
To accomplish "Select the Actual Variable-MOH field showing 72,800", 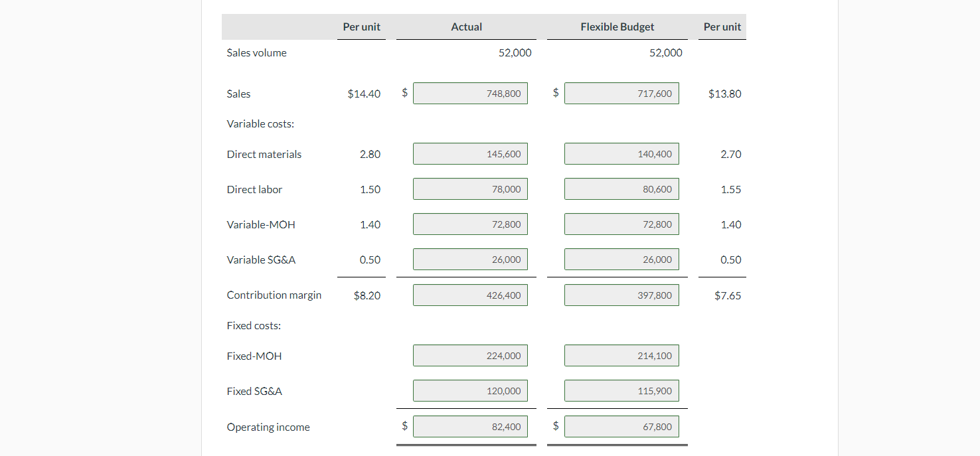I will (470, 224).
